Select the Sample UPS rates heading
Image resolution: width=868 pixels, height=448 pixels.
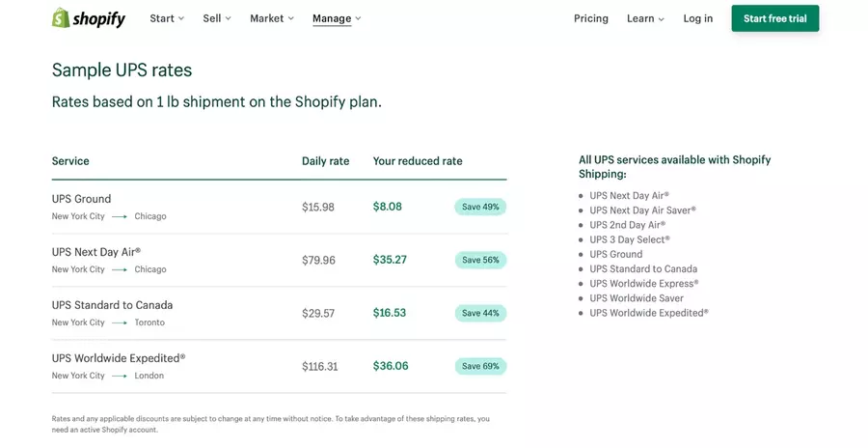click(x=122, y=70)
